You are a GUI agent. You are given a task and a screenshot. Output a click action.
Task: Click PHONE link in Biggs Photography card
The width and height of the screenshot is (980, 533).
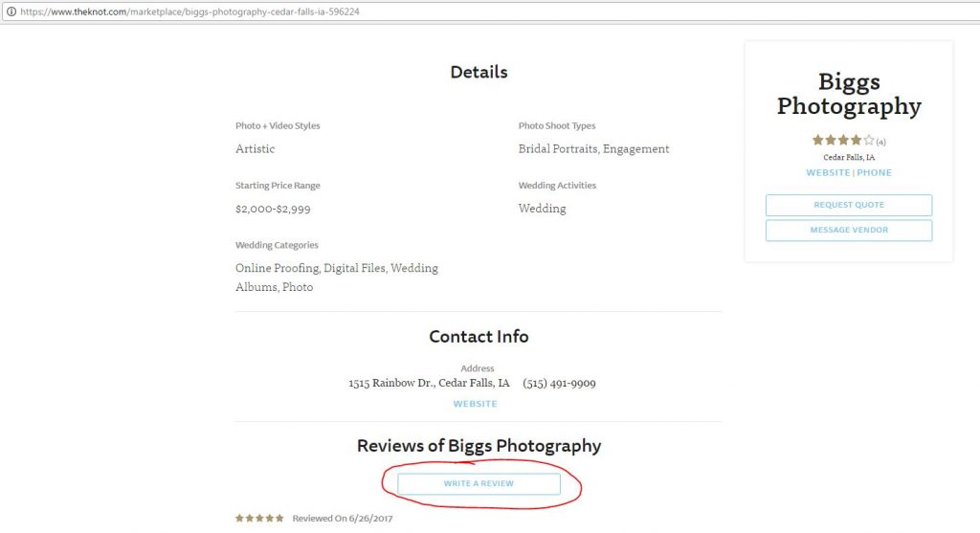pos(875,172)
